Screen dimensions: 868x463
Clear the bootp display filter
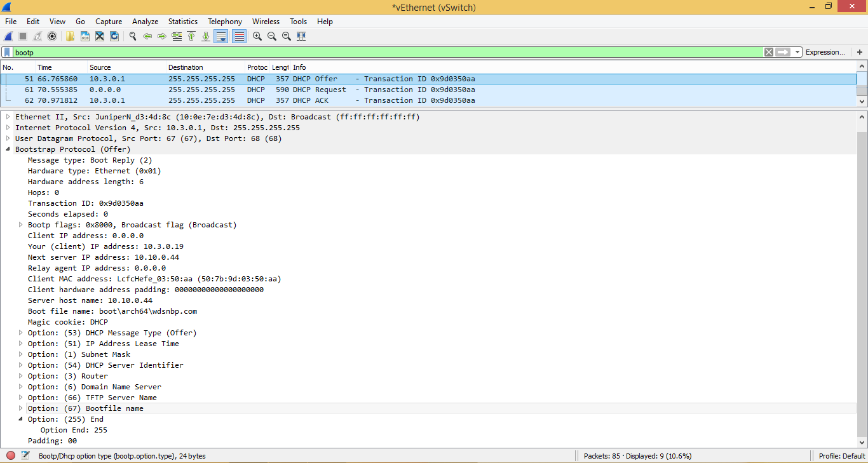point(769,52)
